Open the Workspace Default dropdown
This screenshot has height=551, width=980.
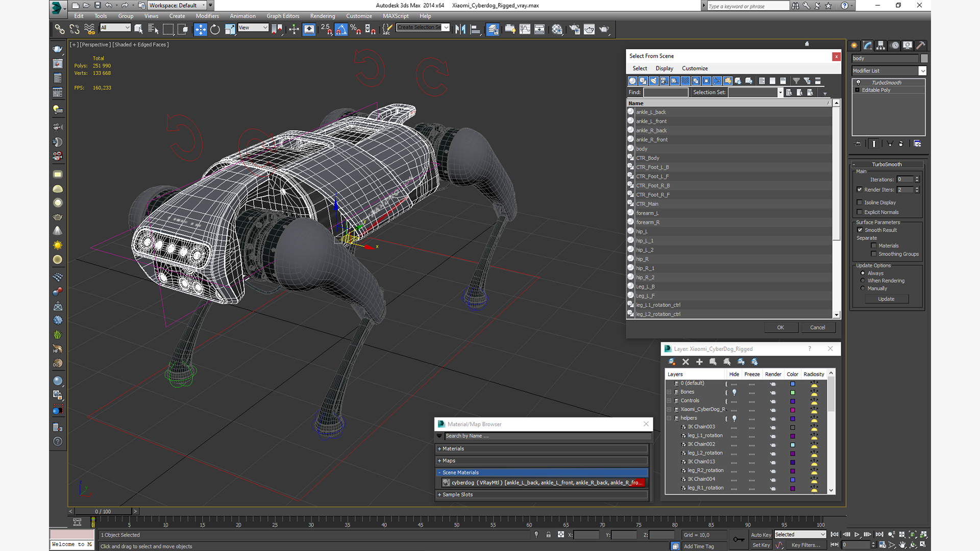(x=204, y=6)
